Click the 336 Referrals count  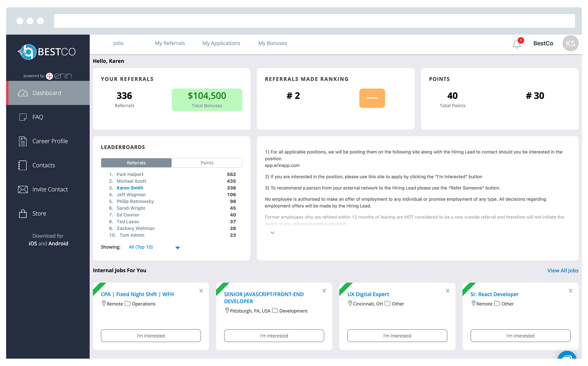tap(124, 96)
